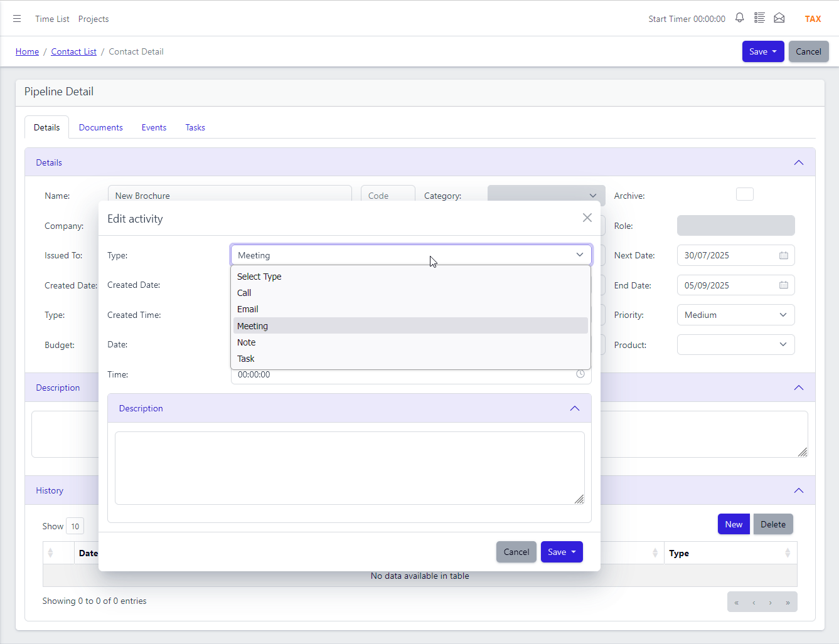839x644 pixels.
Task: Click New in History section
Action: 734,524
